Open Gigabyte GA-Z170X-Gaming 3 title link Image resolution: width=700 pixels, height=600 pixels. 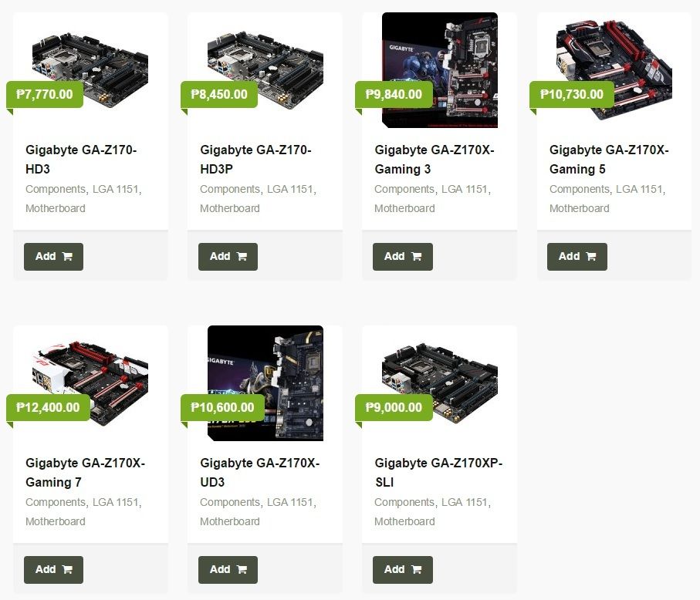435,160
